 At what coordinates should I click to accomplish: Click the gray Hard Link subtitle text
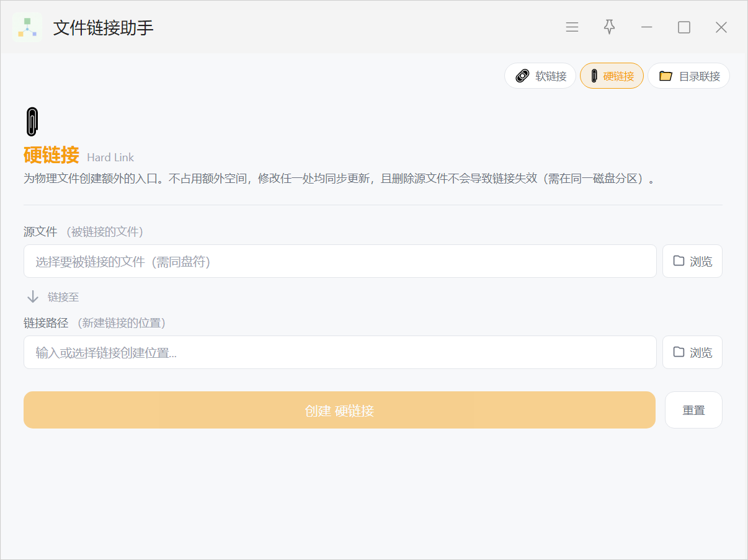pos(110,158)
